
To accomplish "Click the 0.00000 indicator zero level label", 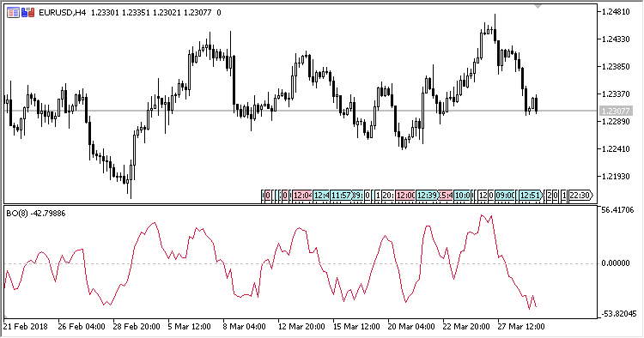I will click(x=616, y=263).
